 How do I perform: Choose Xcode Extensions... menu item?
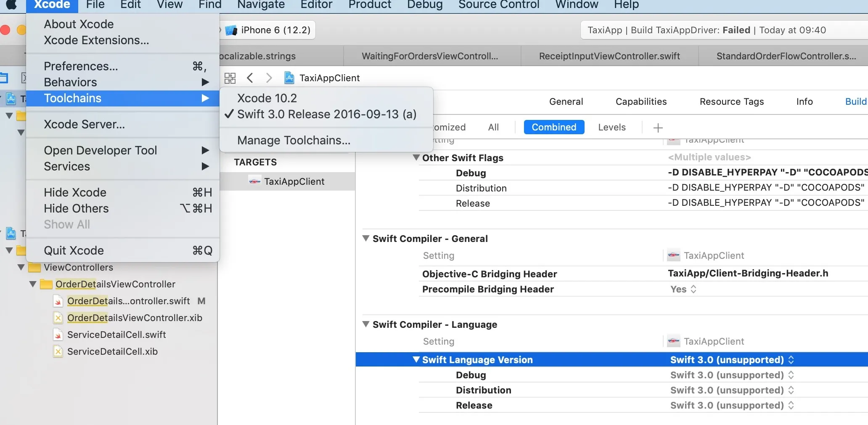coord(123,40)
